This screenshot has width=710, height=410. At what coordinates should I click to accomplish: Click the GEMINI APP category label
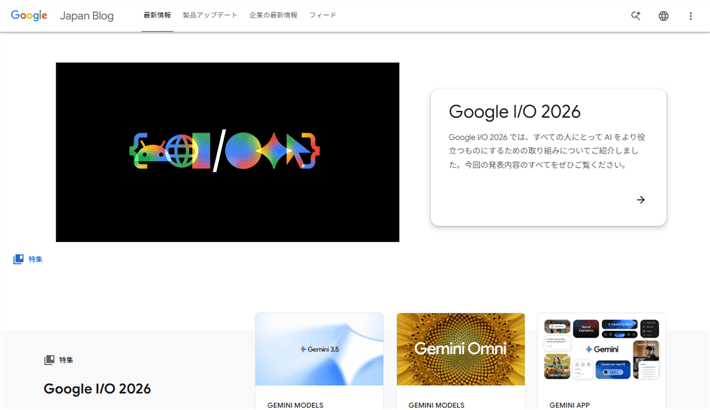point(570,405)
